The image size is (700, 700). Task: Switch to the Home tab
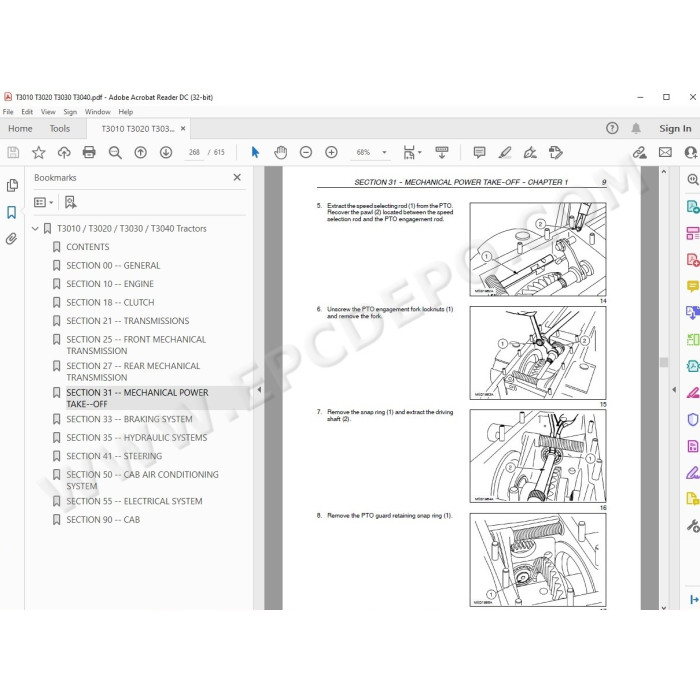(20, 129)
